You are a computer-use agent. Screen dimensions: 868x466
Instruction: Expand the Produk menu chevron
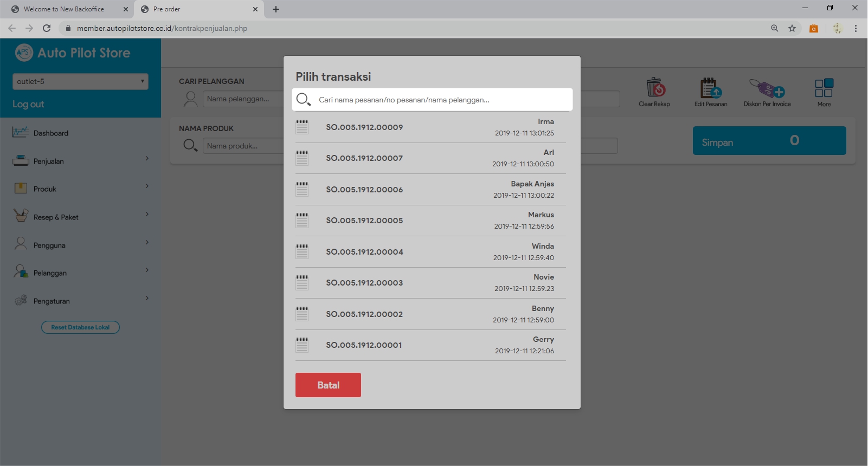[147, 186]
